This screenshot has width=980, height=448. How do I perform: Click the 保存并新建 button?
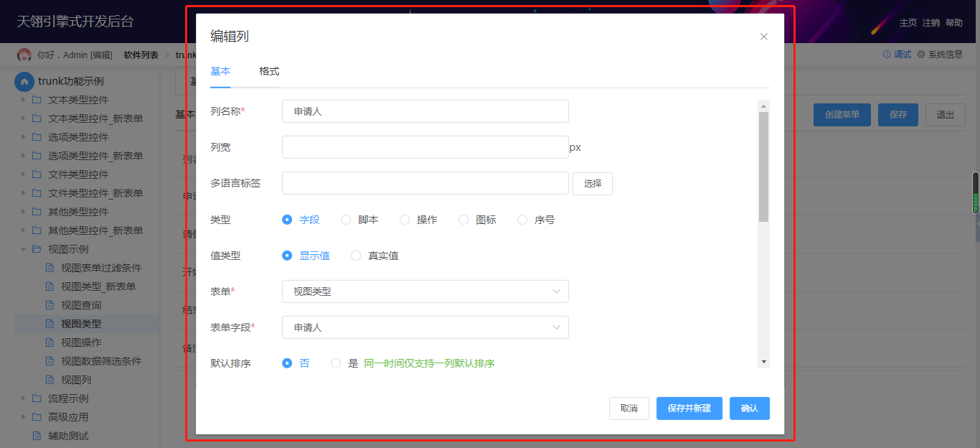(689, 409)
